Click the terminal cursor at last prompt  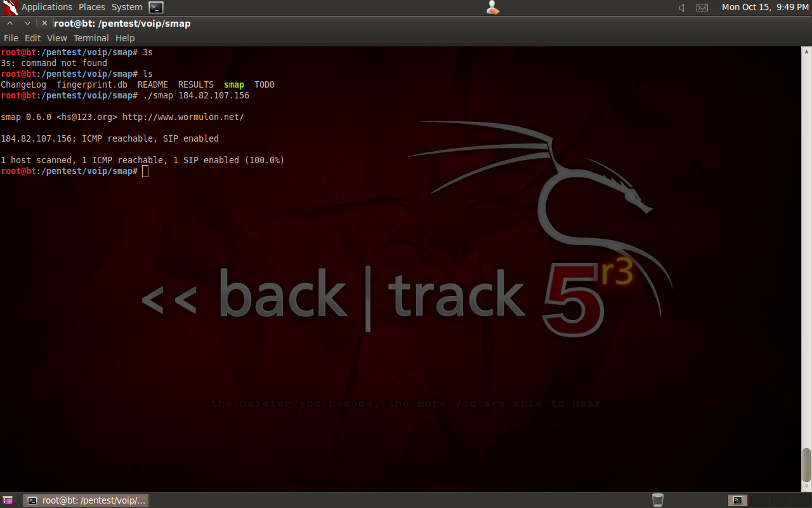point(145,171)
